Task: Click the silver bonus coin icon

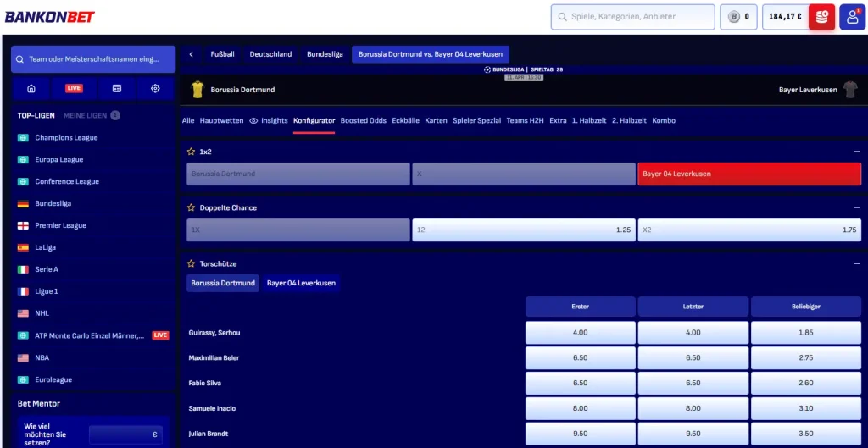Action: [734, 17]
